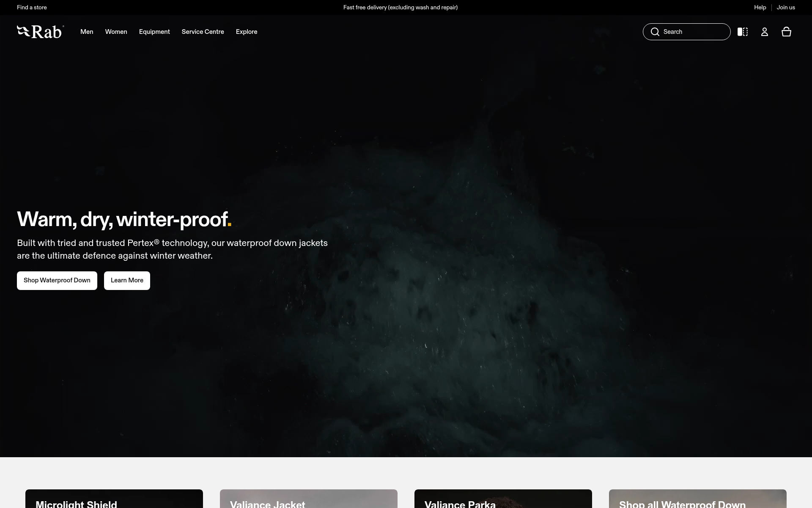This screenshot has height=508, width=812.
Task: Open the Microlight Shield card
Action: coord(114,499)
